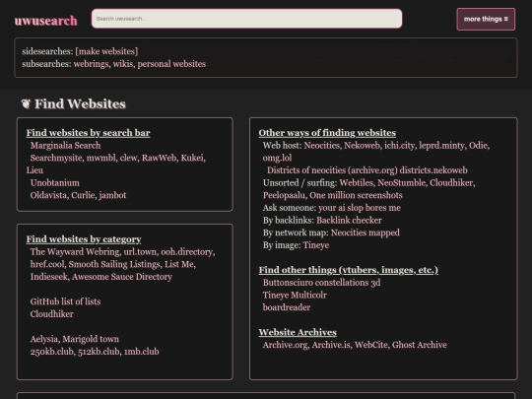Visit jambot link
The height and width of the screenshot is (399, 532).
coord(113,195)
